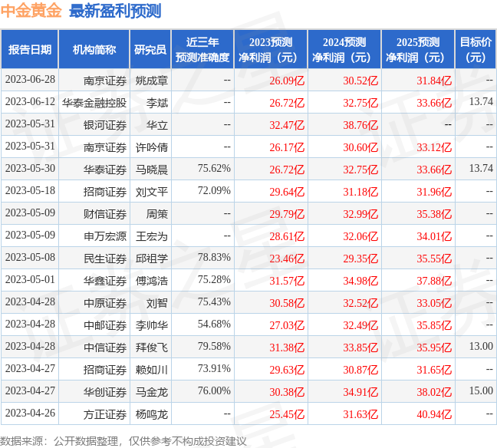This screenshot has width=497, height=448.
Task: Click researcher 华立
Action: coord(157,125)
